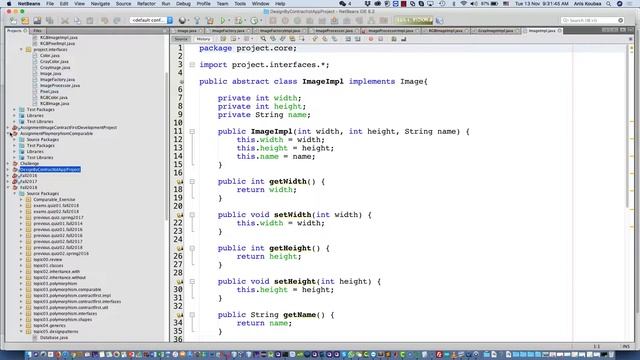Open Color.java in the project tree
The height and width of the screenshot is (360, 640).
[x=50, y=56]
